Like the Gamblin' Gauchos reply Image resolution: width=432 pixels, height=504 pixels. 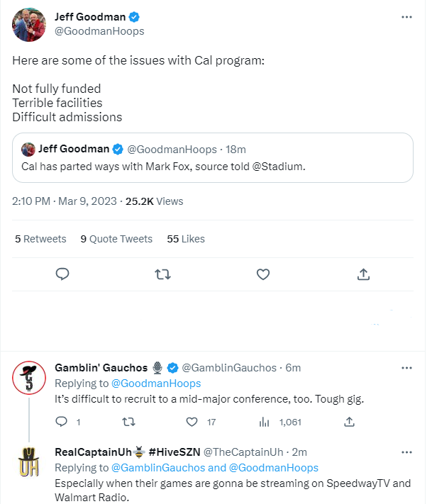point(191,422)
